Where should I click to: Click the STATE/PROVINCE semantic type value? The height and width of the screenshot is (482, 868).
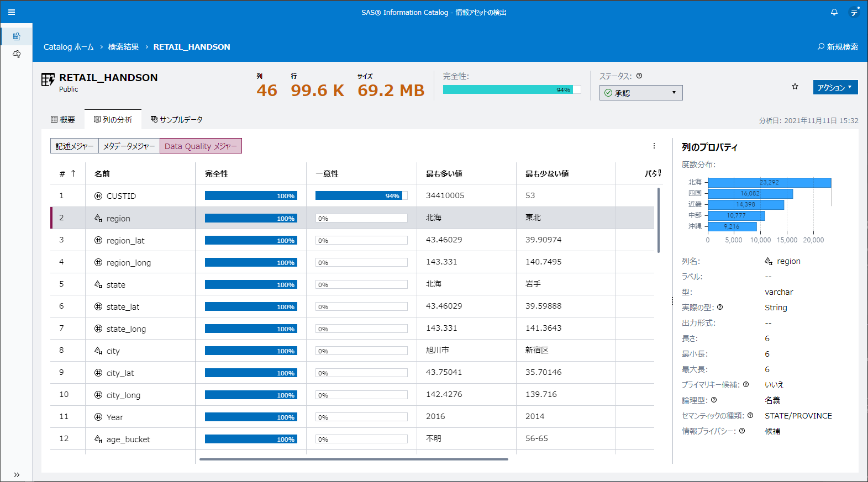click(798, 416)
